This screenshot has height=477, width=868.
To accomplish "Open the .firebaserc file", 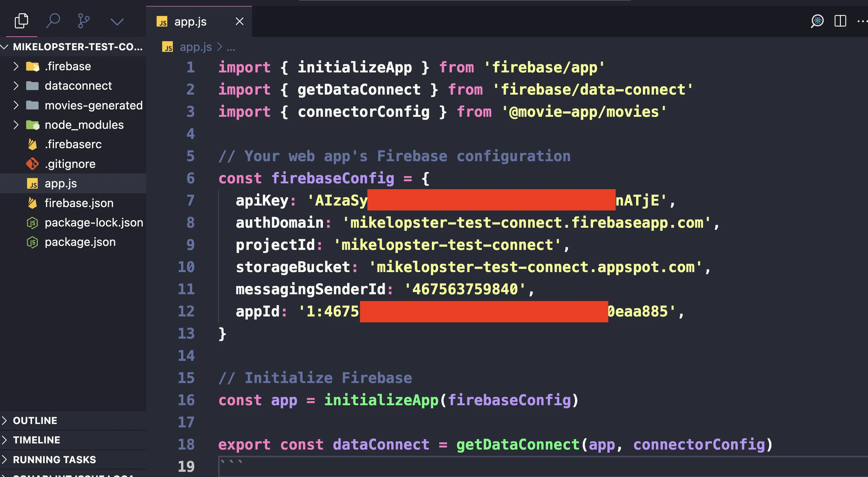I will click(73, 145).
